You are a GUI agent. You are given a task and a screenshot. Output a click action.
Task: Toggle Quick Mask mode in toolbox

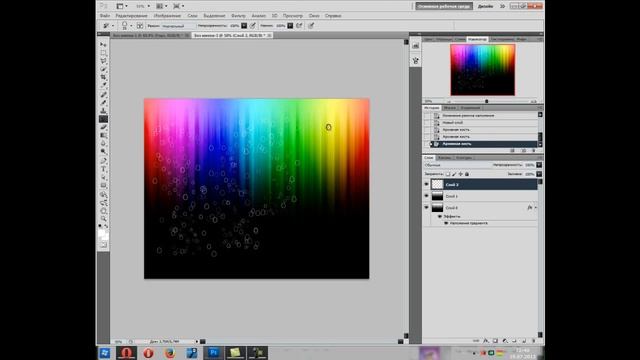click(x=104, y=245)
